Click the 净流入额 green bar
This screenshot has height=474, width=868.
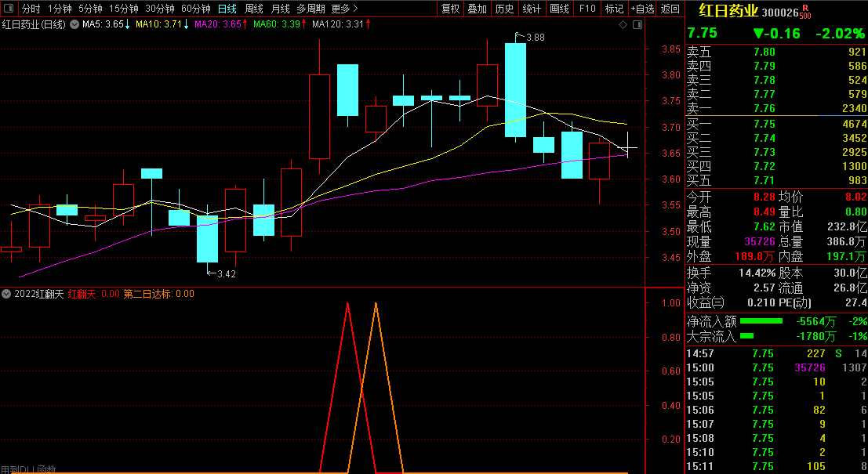coord(761,321)
